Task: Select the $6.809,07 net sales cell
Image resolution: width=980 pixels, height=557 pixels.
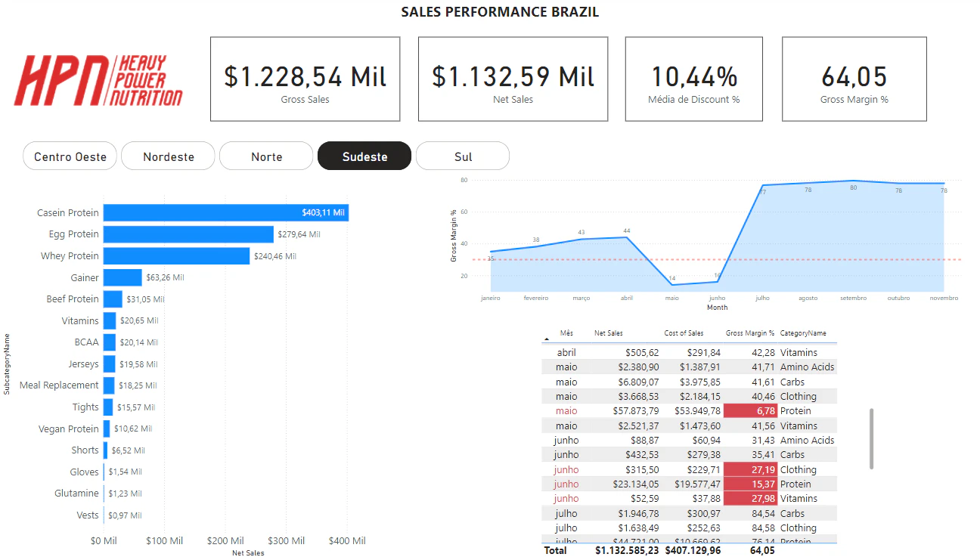Action: point(635,382)
